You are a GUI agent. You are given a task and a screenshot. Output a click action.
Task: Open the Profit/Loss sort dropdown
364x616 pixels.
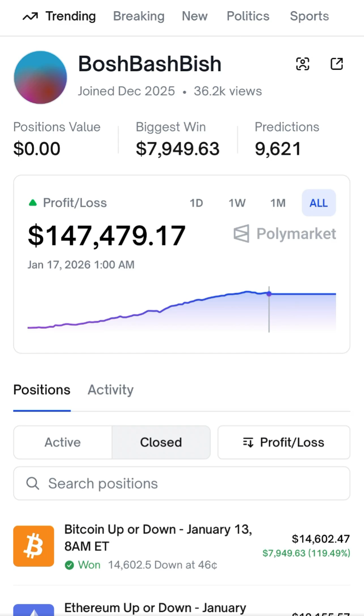[283, 442]
